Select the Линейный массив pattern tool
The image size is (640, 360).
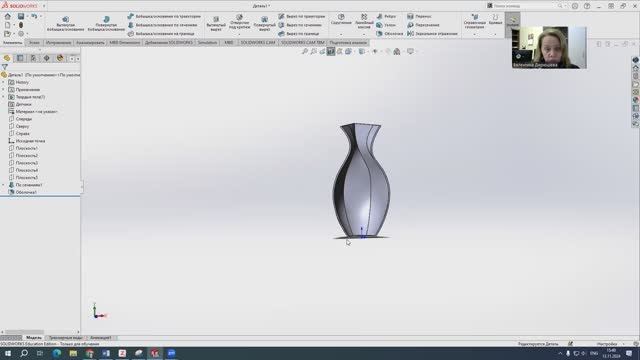coord(364,20)
